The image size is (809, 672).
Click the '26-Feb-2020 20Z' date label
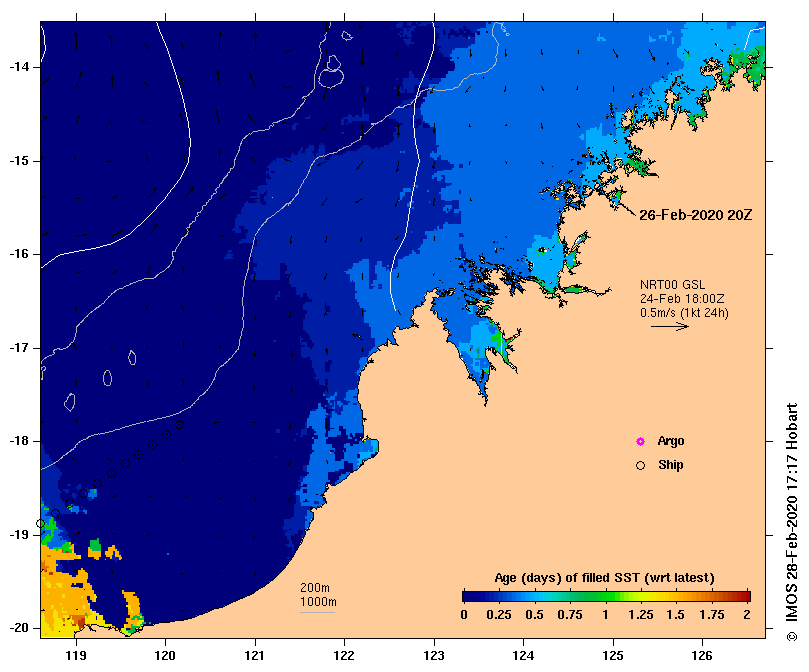point(695,215)
